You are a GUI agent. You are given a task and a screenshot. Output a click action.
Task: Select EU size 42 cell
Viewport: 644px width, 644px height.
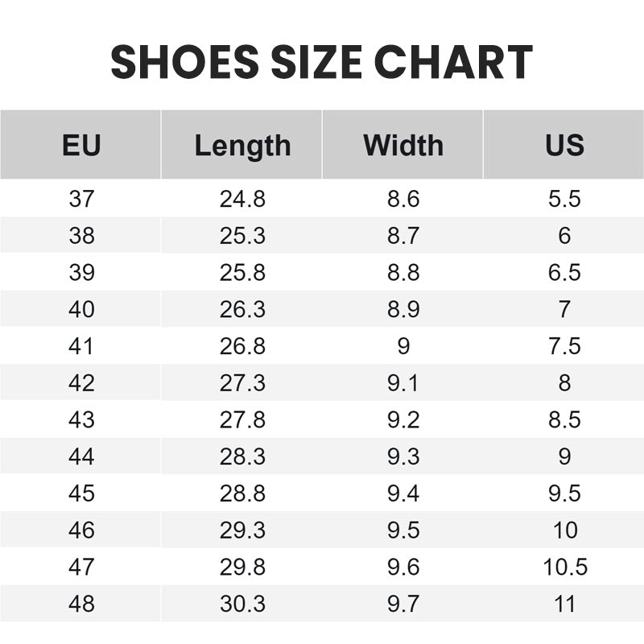click(x=81, y=383)
